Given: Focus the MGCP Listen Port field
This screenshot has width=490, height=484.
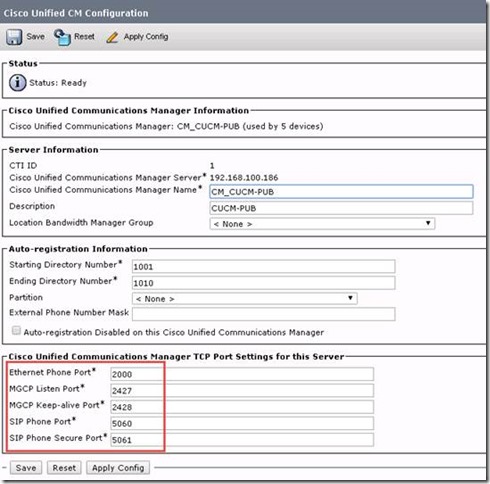Looking at the screenshot, I should tap(242, 390).
